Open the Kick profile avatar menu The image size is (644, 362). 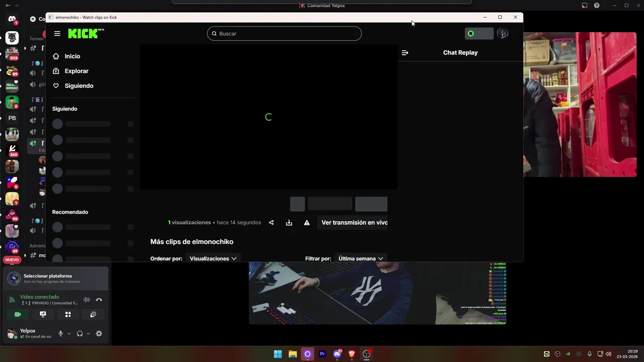tap(502, 34)
